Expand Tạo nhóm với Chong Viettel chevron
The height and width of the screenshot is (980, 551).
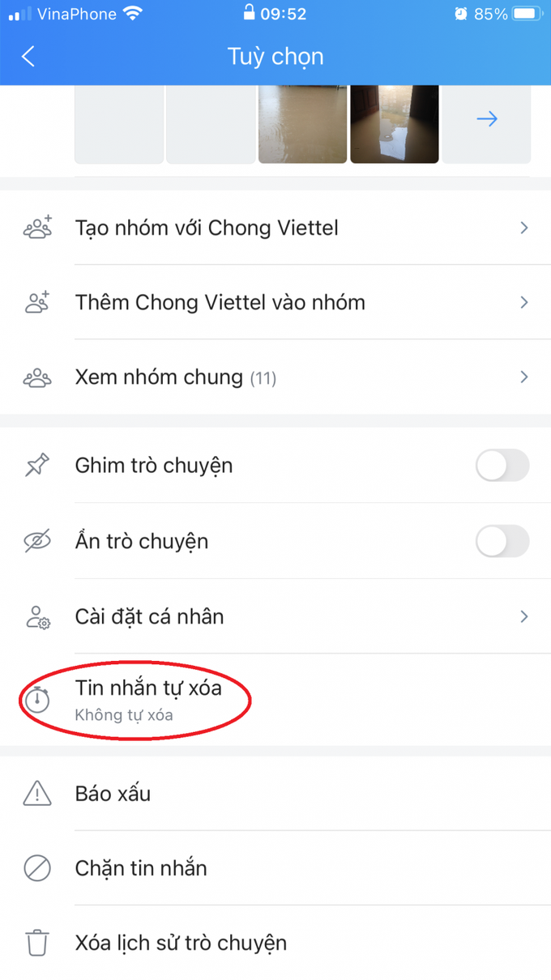tap(524, 228)
